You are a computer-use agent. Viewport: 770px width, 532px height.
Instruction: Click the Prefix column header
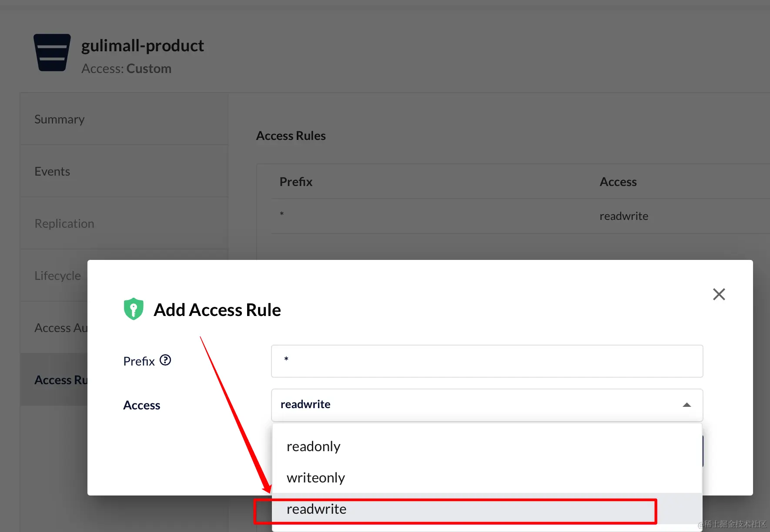tap(296, 182)
